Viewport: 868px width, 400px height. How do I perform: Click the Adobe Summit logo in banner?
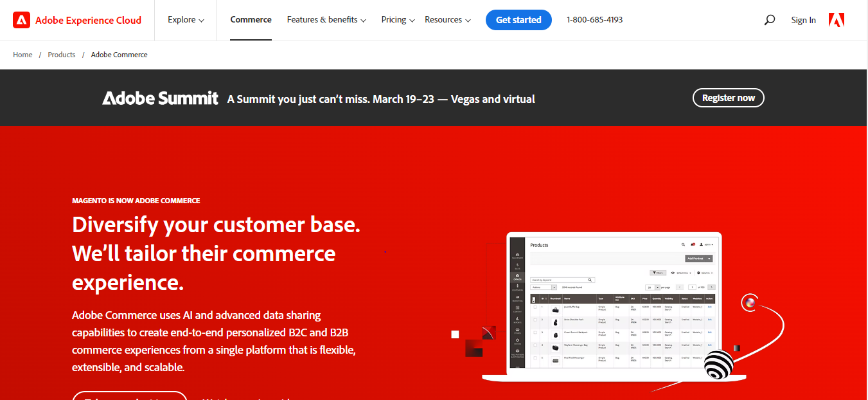coord(161,98)
